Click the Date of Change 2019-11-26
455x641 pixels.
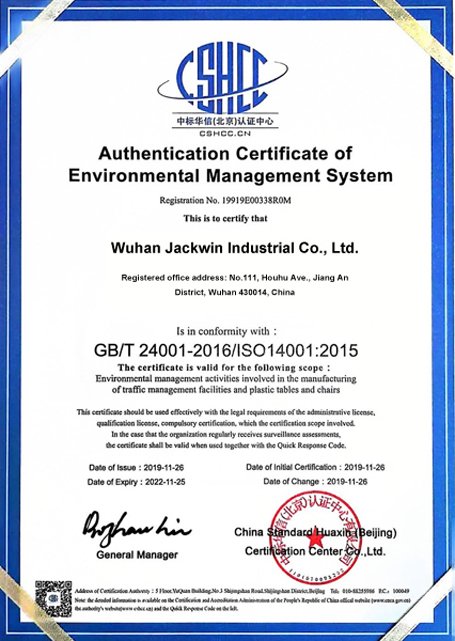coord(315,482)
